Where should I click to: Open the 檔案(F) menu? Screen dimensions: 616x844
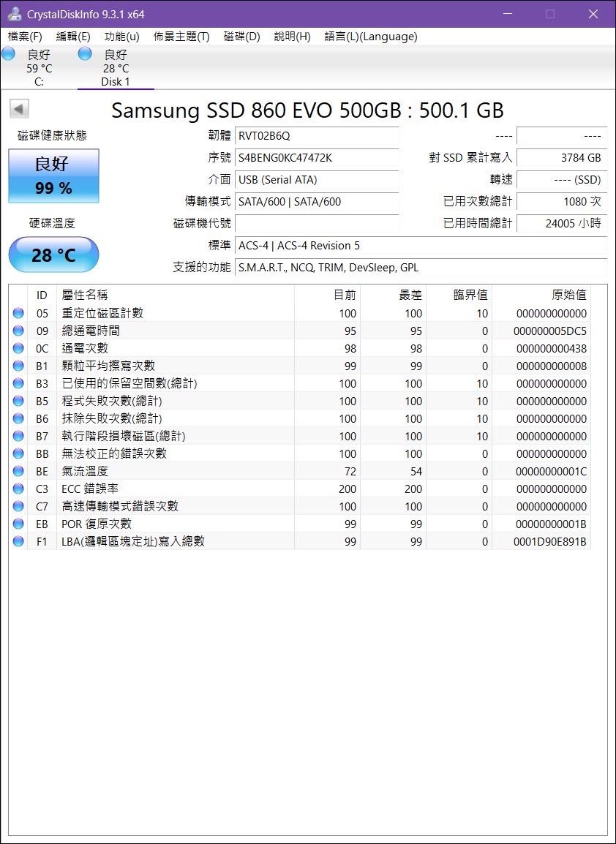click(25, 37)
